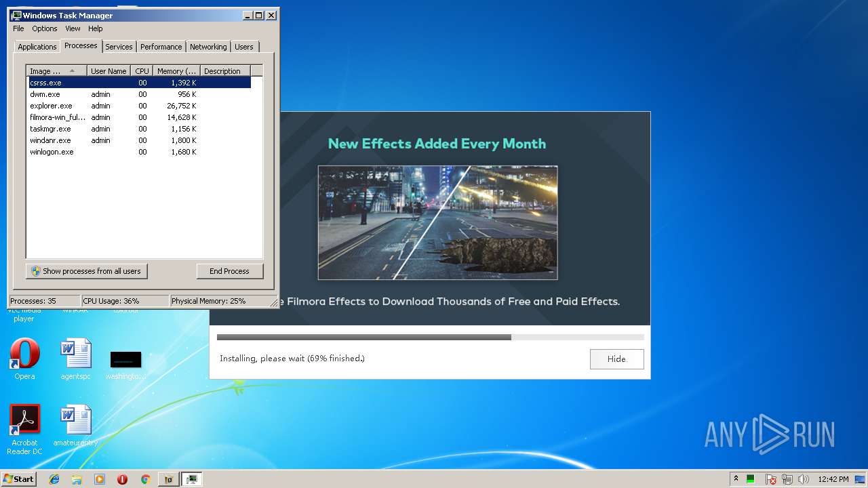Viewport: 868px width, 488px height.
Task: Launch Windows Media Player from taskbar
Action: click(100, 479)
